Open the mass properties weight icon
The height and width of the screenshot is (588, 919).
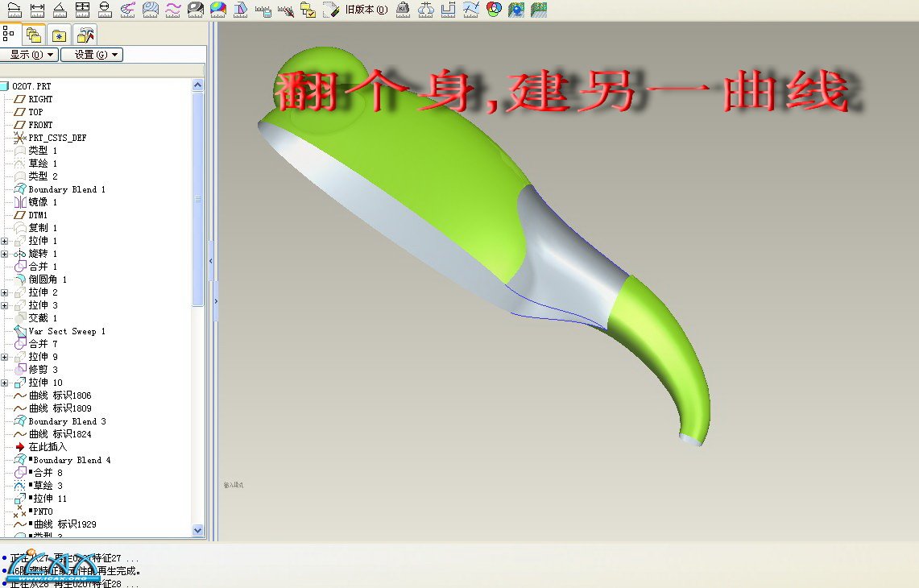[x=404, y=10]
